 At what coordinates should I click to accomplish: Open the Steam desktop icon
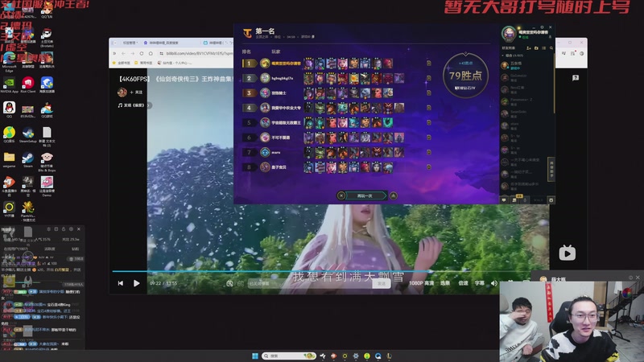click(x=28, y=159)
